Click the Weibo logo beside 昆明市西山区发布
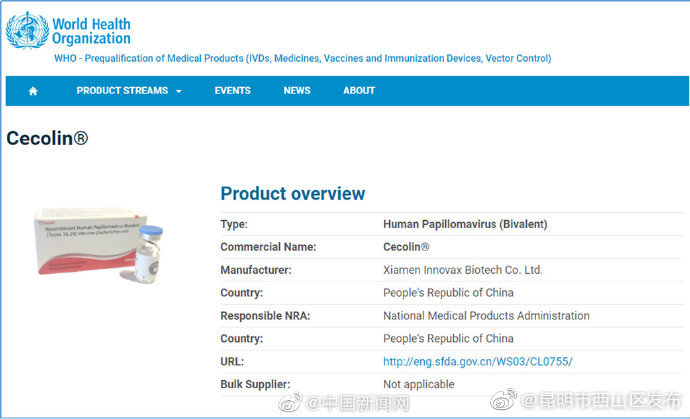690x419 pixels. point(504,402)
